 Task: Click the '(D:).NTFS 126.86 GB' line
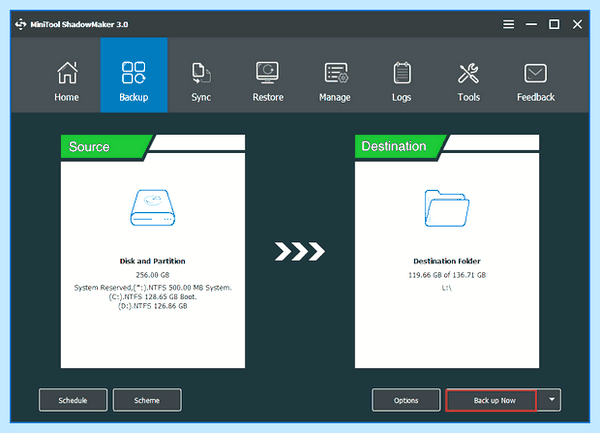153,306
